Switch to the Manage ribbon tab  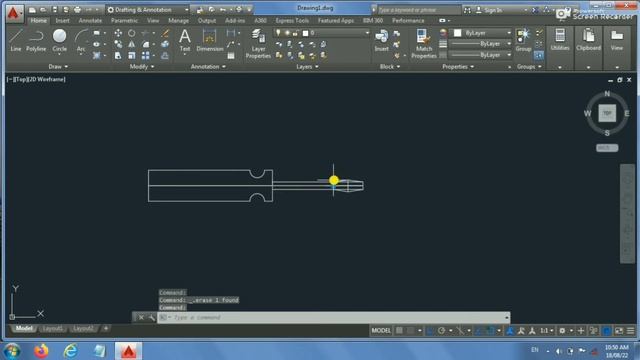pos(178,20)
